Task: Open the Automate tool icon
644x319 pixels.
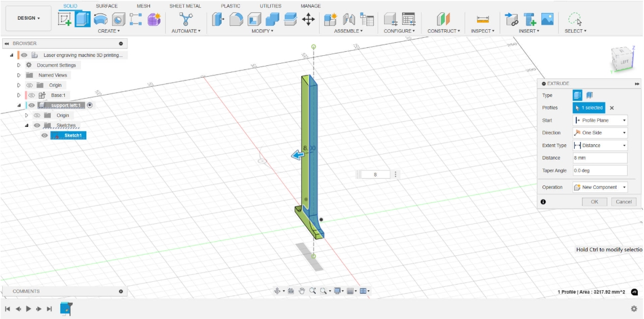Action: [186, 19]
